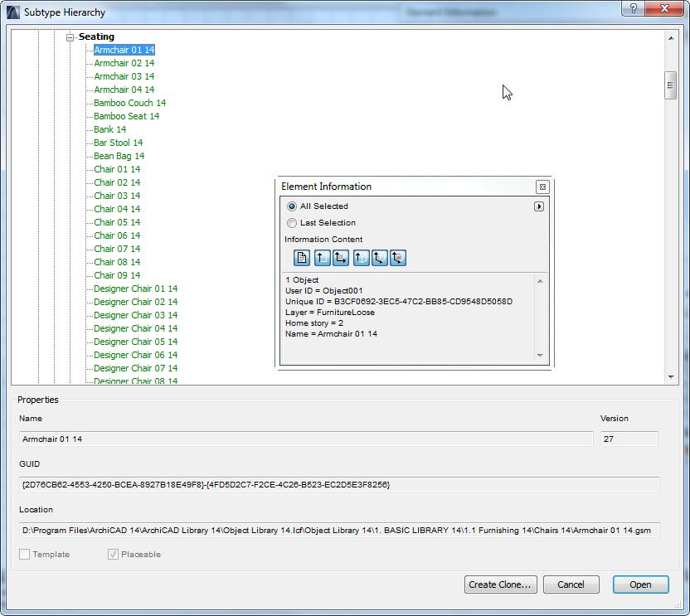Viewport: 690px width, 616px height.
Task: Select the Last Selection radio option
Action: tap(291, 223)
